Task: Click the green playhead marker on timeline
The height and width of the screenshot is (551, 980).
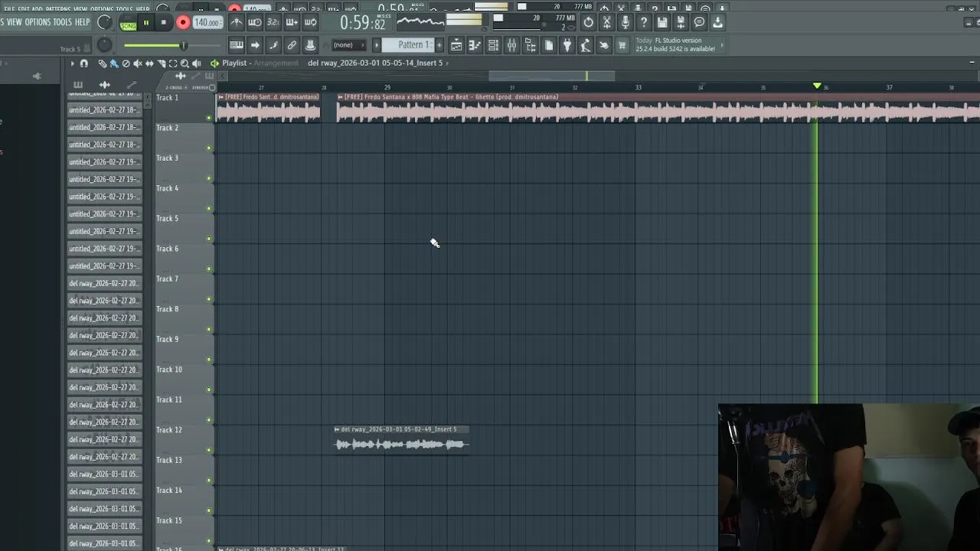Action: 817,86
